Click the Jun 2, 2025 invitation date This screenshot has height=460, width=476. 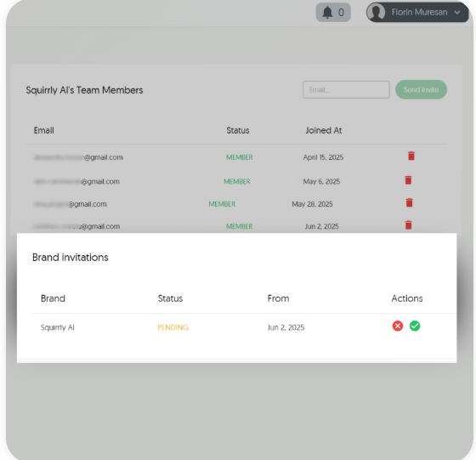tap(286, 327)
